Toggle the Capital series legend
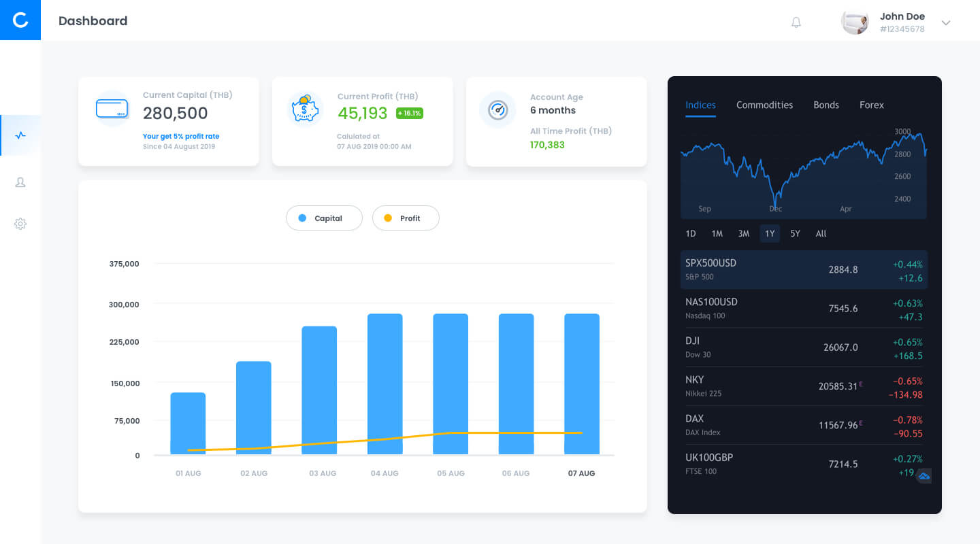 pyautogui.click(x=324, y=218)
